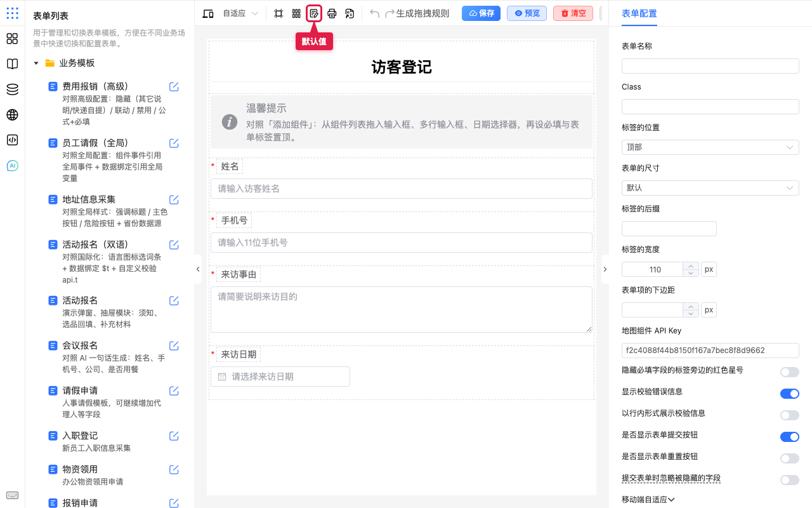Open the book icon in left sidebar
This screenshot has height=508, width=812.
pos(12,64)
